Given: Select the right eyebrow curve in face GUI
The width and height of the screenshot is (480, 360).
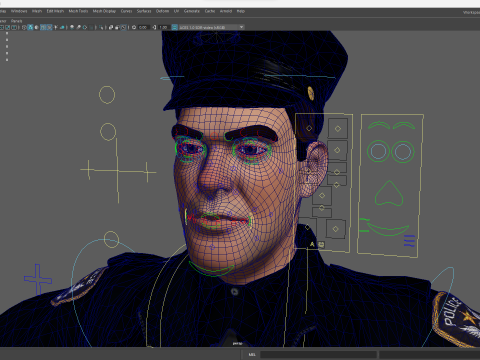Looking at the screenshot, I should (x=404, y=125).
